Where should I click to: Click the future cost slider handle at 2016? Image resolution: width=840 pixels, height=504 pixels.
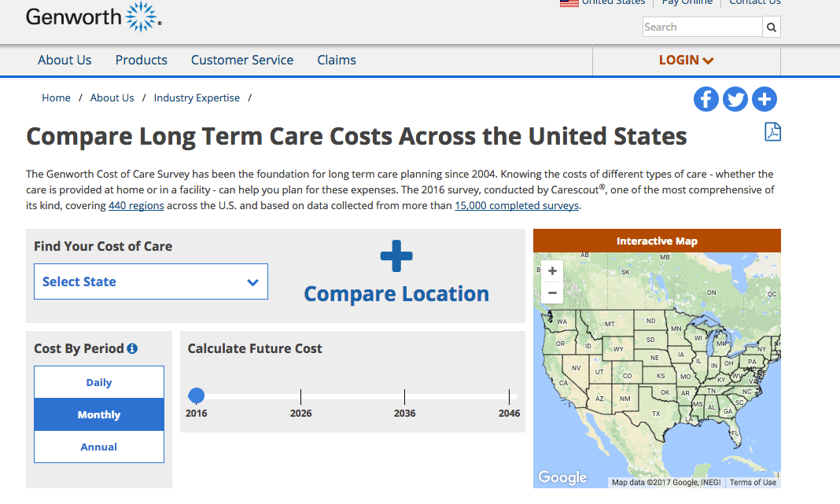[x=197, y=395]
